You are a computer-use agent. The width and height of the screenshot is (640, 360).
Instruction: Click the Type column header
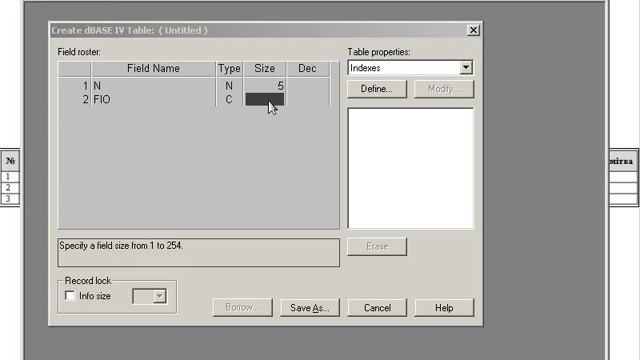[229, 69]
